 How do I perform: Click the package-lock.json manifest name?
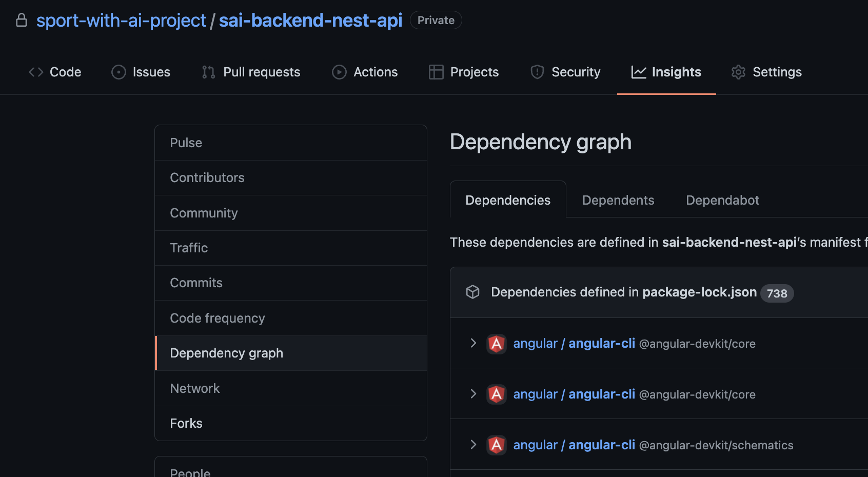pos(700,292)
